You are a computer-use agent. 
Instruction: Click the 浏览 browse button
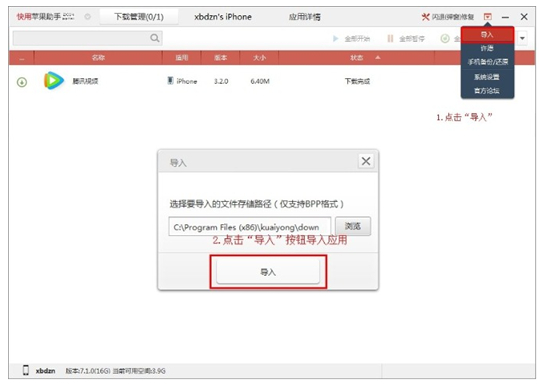[353, 226]
